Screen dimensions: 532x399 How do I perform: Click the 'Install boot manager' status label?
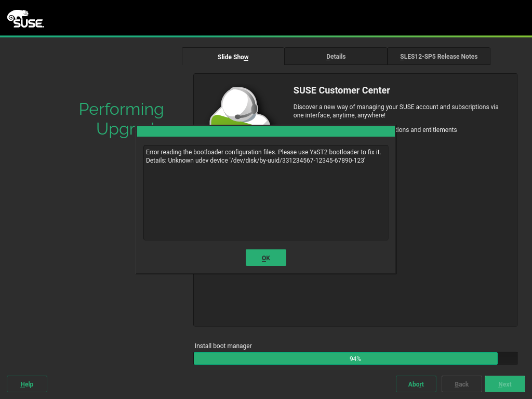coord(223,345)
